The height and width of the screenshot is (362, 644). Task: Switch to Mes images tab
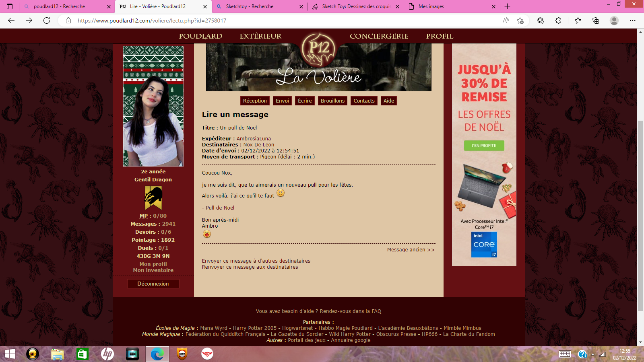pyautogui.click(x=431, y=6)
